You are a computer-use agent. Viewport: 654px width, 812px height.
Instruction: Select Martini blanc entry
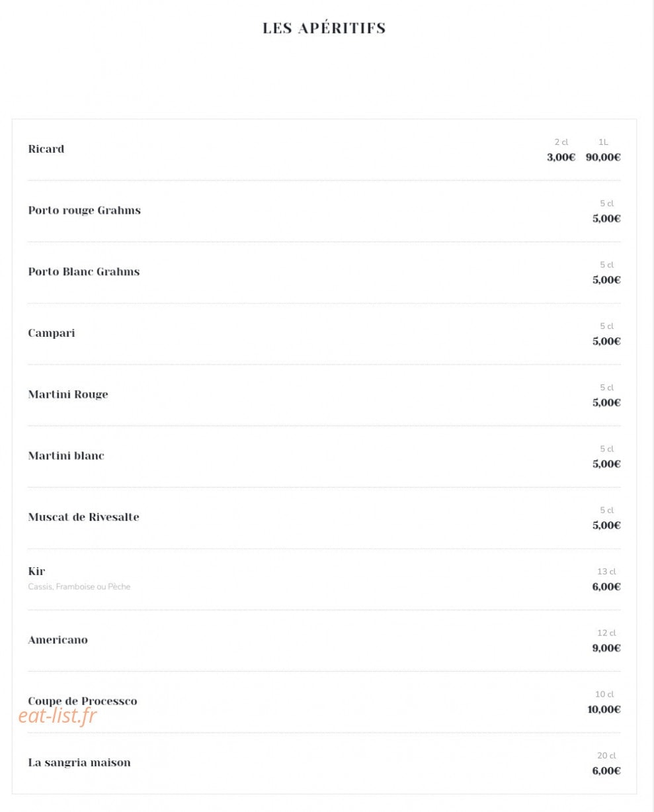coord(66,456)
